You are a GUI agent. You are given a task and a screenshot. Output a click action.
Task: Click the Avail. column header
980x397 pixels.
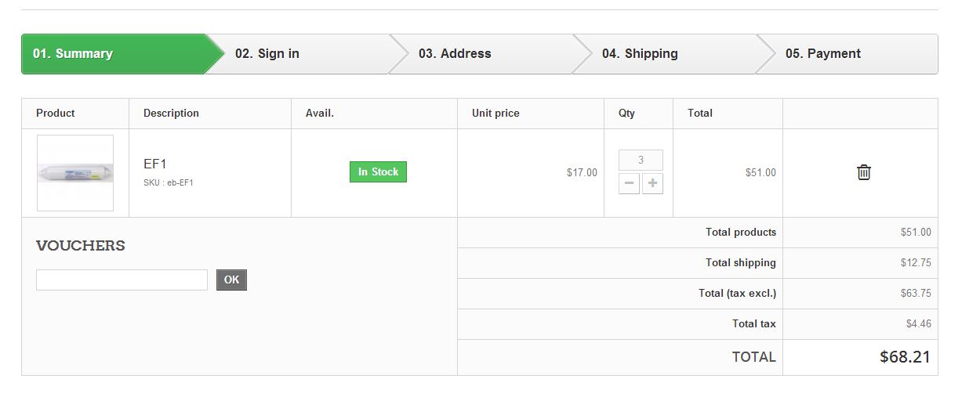tap(320, 114)
